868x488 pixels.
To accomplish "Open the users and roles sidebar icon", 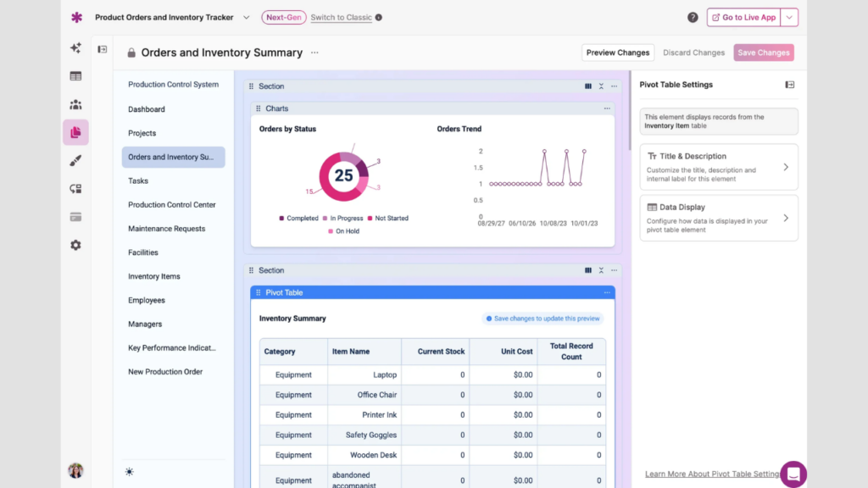I will [x=75, y=104].
